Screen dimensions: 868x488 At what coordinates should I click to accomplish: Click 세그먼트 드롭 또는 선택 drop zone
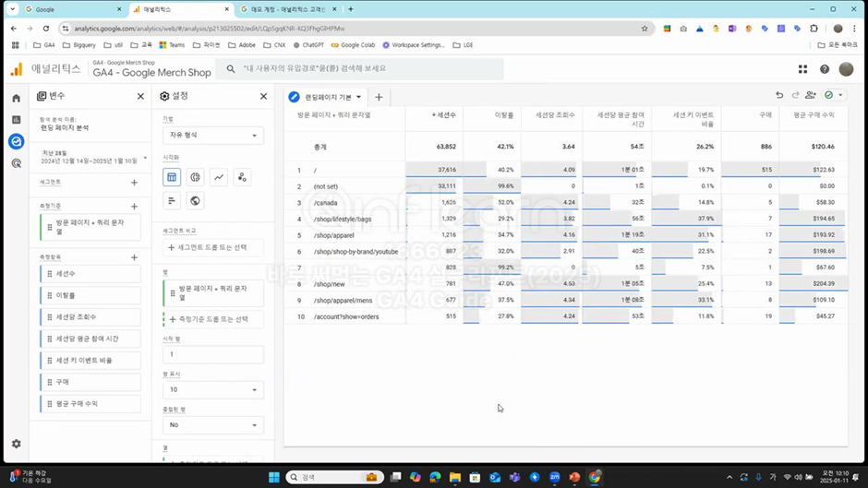(x=213, y=247)
